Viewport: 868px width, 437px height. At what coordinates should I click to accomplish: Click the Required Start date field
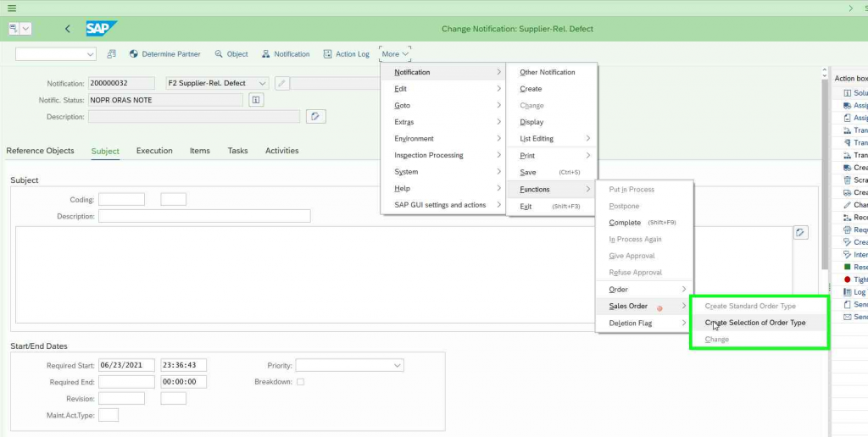click(x=127, y=365)
